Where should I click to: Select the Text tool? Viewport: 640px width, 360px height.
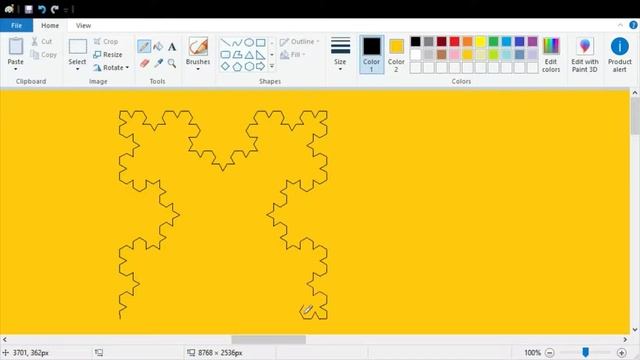click(172, 47)
